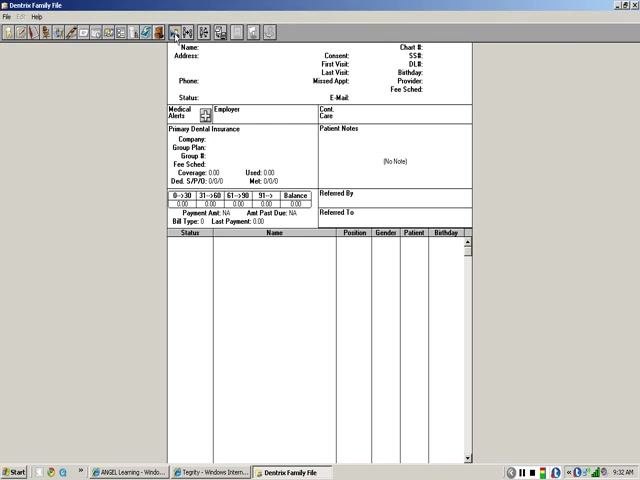
Task: Click the family list scroll up arrow
Action: click(x=468, y=242)
